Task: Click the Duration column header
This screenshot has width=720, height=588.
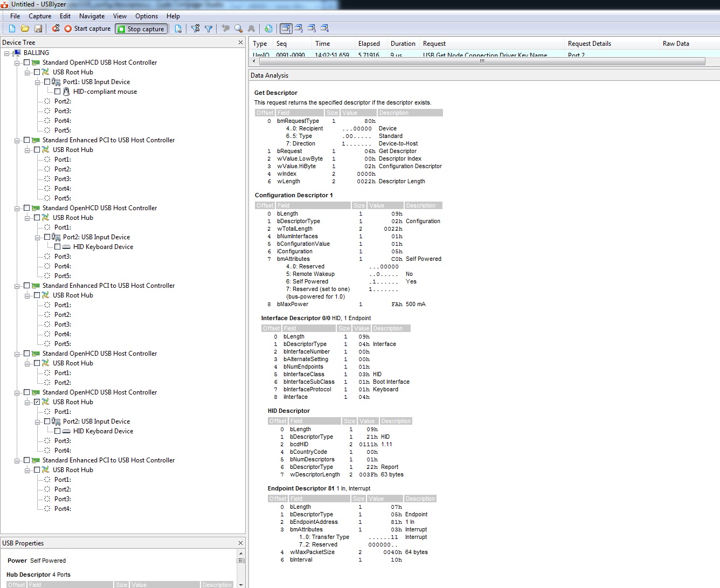Action: [x=404, y=44]
